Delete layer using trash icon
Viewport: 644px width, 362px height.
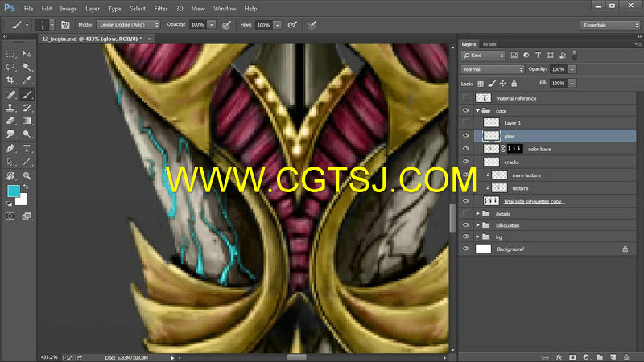pyautogui.click(x=626, y=357)
